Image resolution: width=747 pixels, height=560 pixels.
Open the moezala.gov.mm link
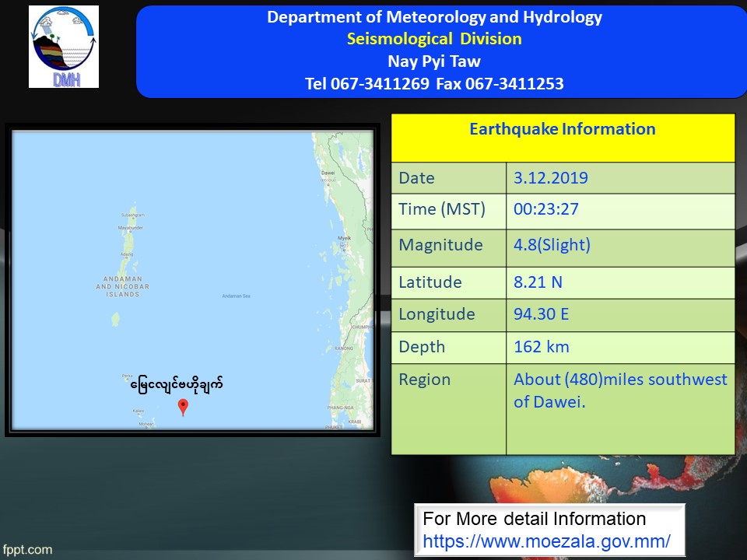(x=546, y=541)
